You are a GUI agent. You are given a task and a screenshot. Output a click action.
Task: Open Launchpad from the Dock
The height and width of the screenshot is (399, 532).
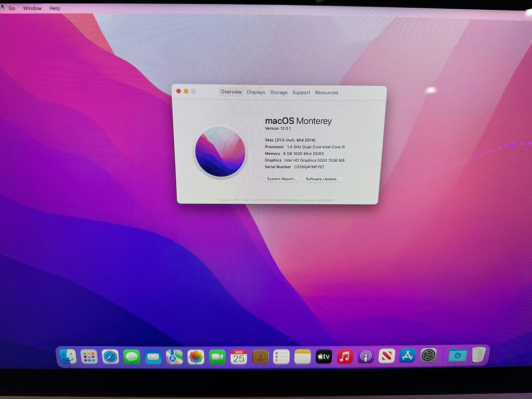point(89,357)
